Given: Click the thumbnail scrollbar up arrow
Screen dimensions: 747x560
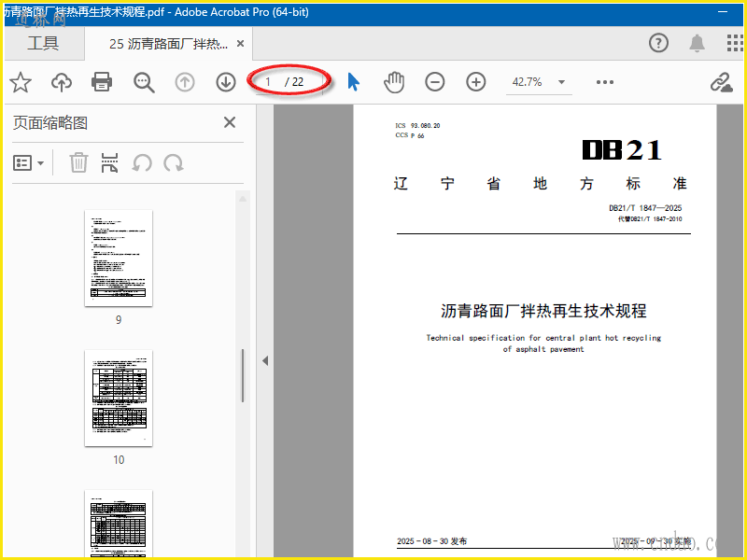Looking at the screenshot, I should click(243, 199).
